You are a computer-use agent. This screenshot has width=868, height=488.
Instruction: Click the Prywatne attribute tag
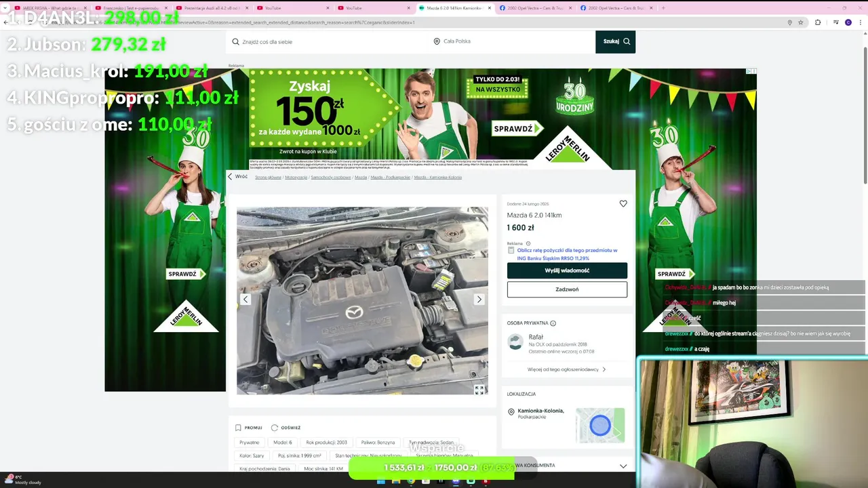click(x=250, y=443)
